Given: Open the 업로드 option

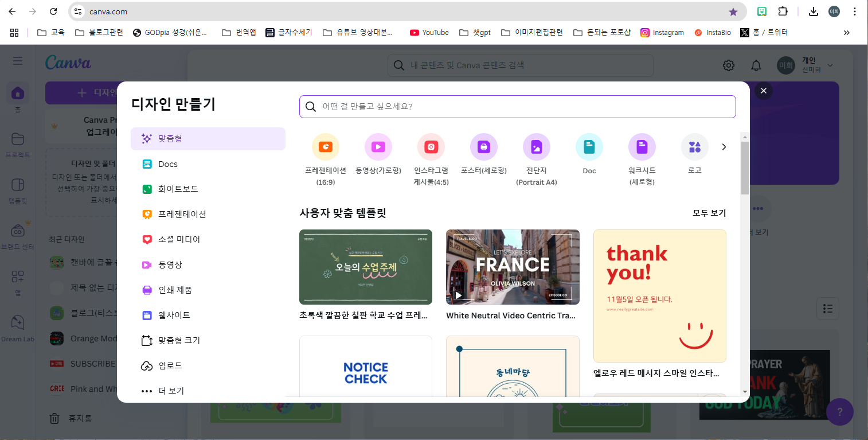Looking at the screenshot, I should [208, 365].
